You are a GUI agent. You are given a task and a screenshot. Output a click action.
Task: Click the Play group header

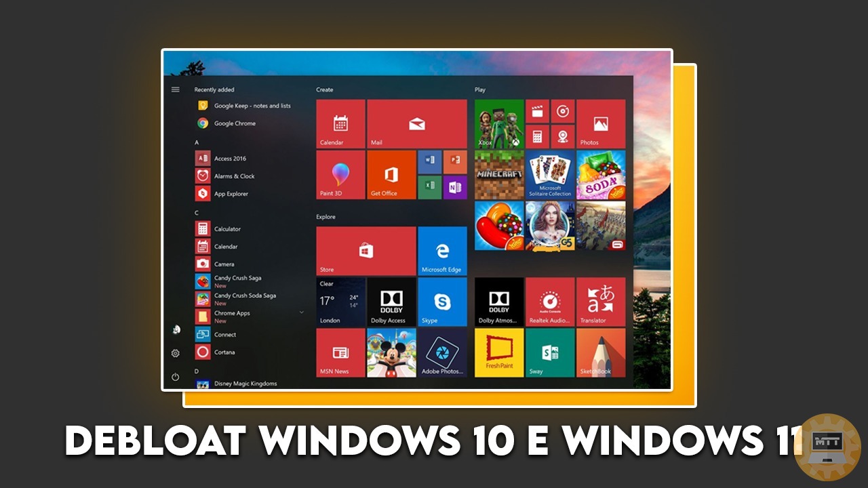point(480,89)
